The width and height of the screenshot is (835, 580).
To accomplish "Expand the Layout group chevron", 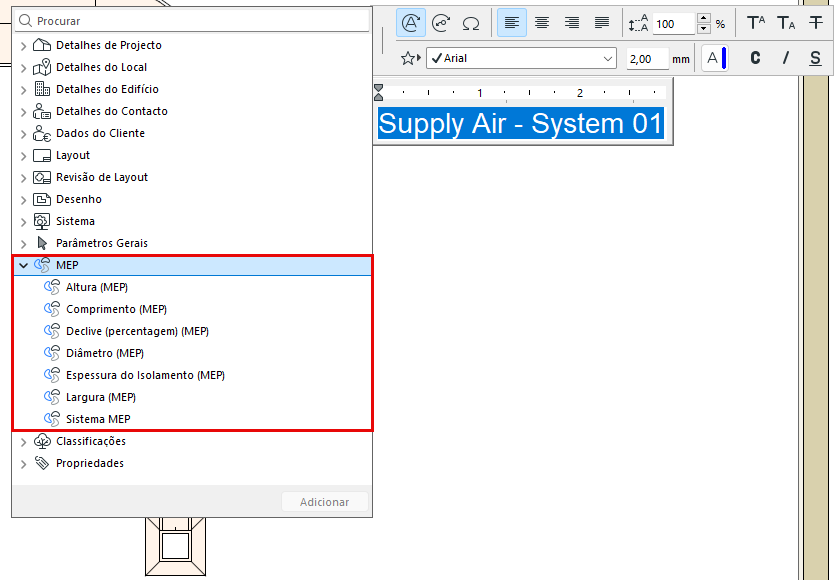I will (23, 156).
